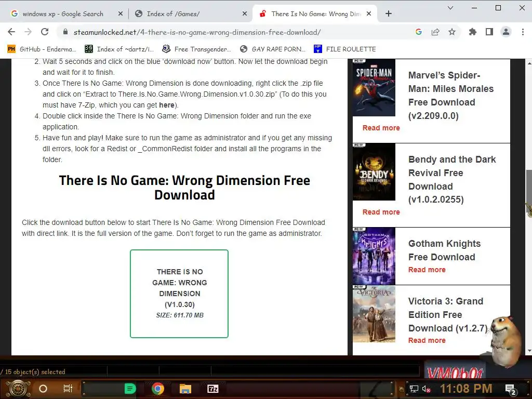Close the Index of /Games/ tab
The height and width of the screenshot is (399, 532).
coord(245,14)
